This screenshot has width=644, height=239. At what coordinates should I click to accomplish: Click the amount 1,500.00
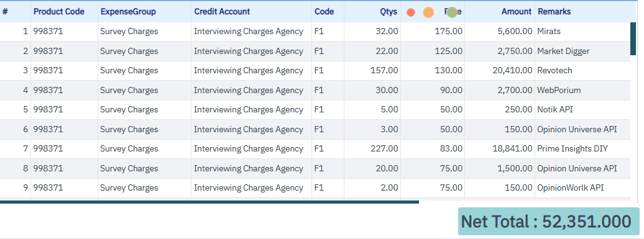pyautogui.click(x=515, y=168)
